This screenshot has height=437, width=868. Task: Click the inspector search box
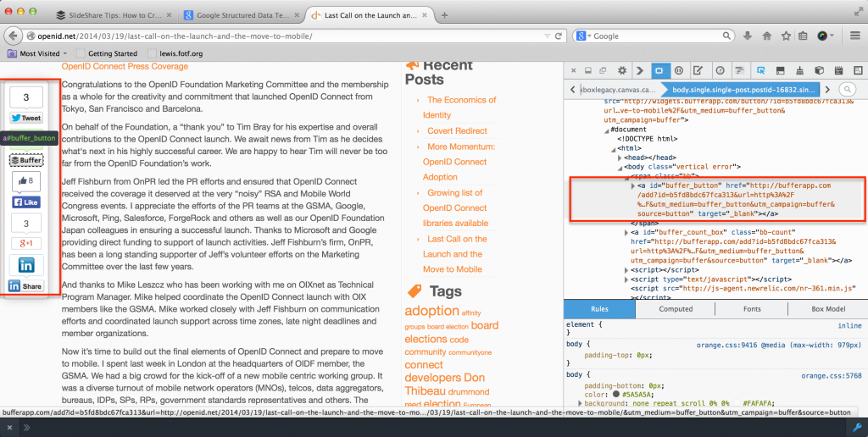tap(847, 89)
